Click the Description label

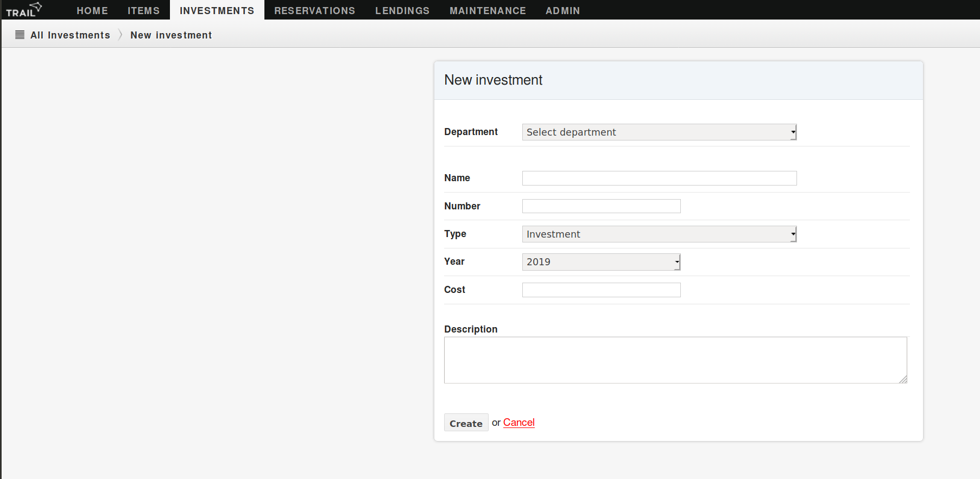(471, 329)
